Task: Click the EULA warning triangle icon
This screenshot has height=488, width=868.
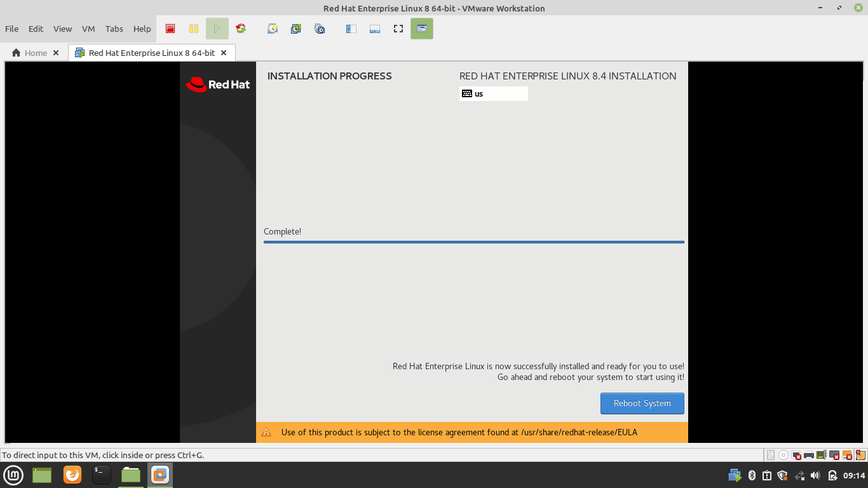Action: (266, 432)
